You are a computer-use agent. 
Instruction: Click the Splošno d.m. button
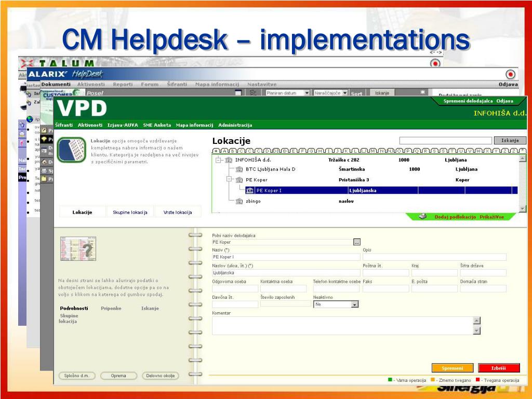77,376
